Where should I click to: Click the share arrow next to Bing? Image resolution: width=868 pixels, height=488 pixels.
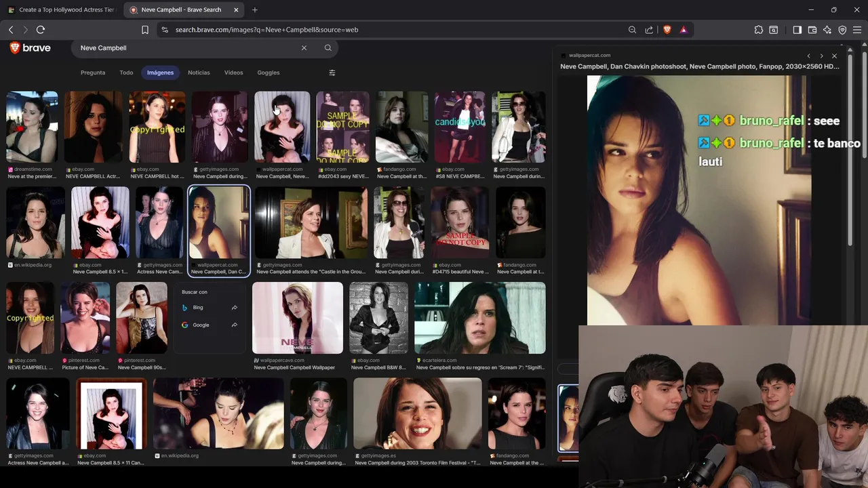coord(235,308)
